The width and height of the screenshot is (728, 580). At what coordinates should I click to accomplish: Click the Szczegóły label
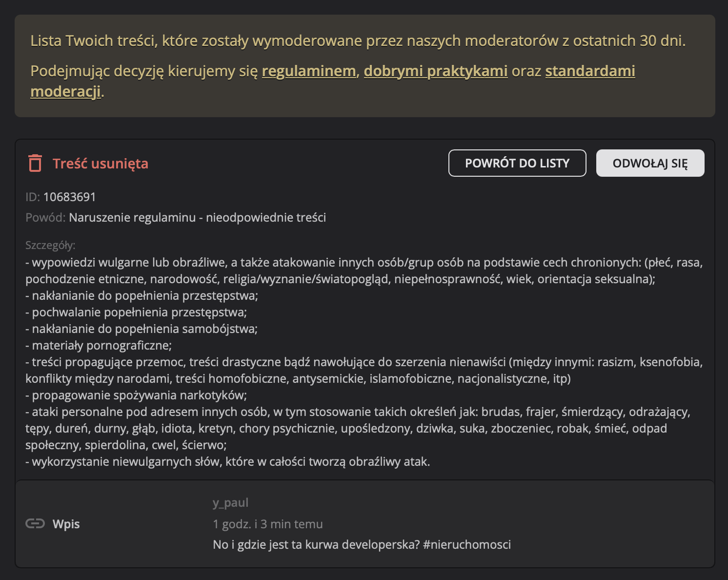coord(50,245)
